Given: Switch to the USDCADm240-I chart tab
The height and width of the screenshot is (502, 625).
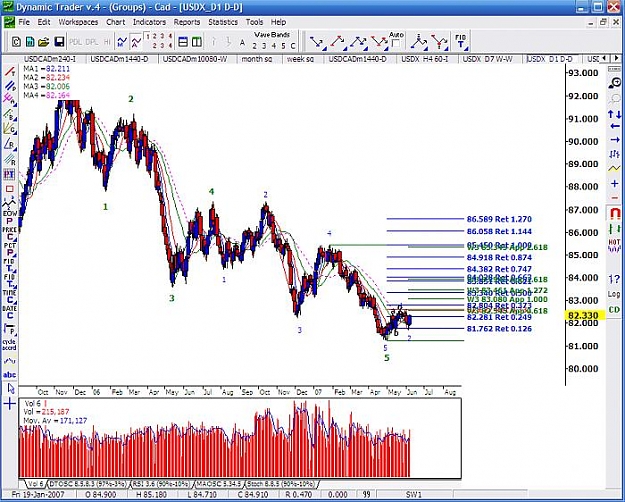Looking at the screenshot, I should [49, 59].
